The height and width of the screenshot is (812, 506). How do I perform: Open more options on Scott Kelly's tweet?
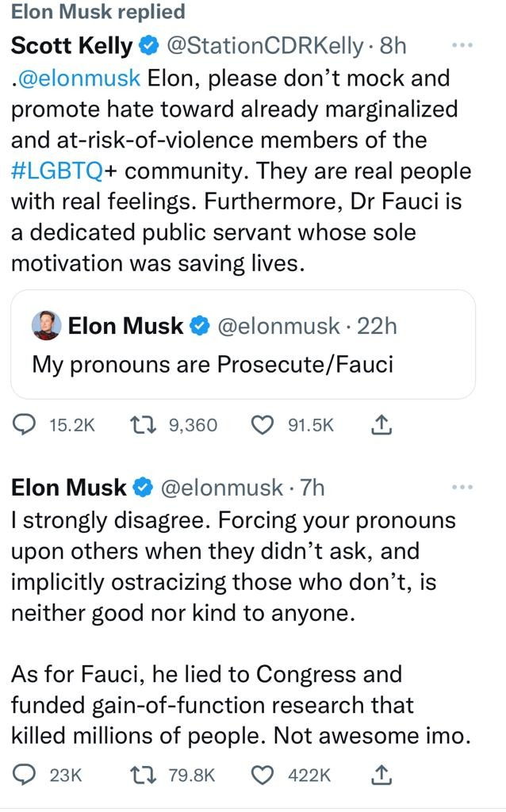[x=461, y=45]
